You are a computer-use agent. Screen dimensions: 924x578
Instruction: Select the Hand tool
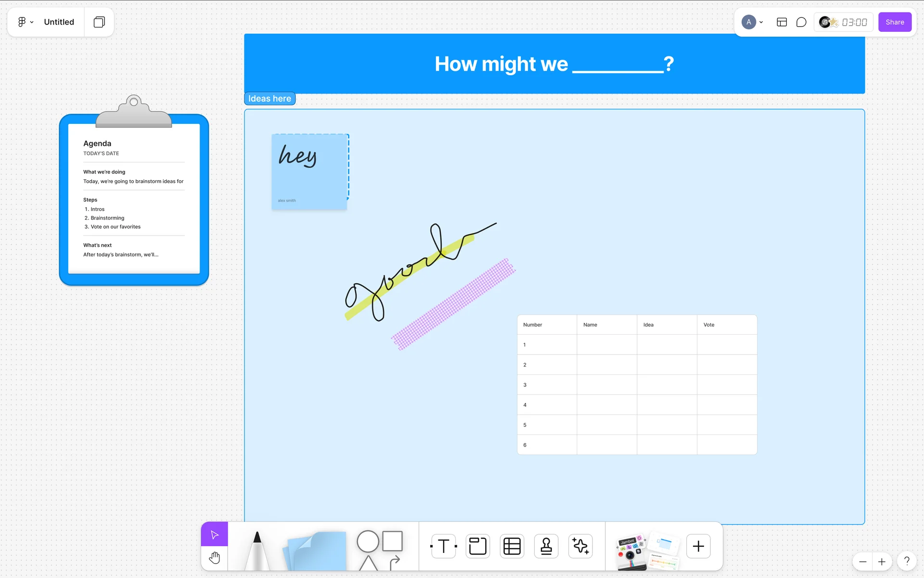click(215, 558)
